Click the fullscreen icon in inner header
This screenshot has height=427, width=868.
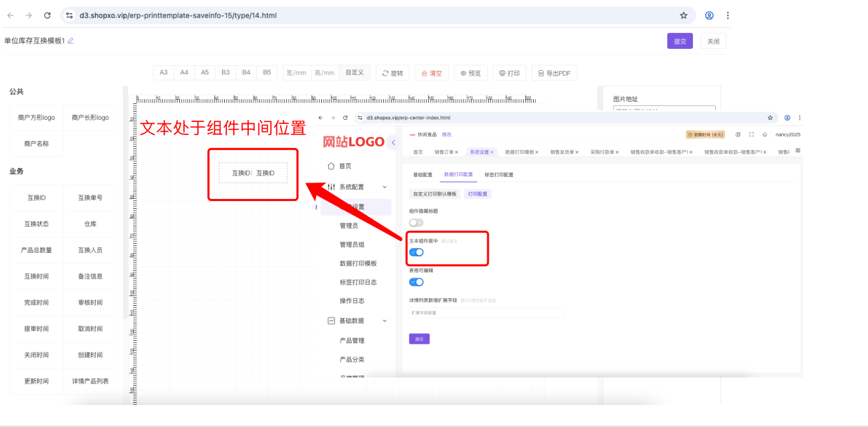point(751,134)
